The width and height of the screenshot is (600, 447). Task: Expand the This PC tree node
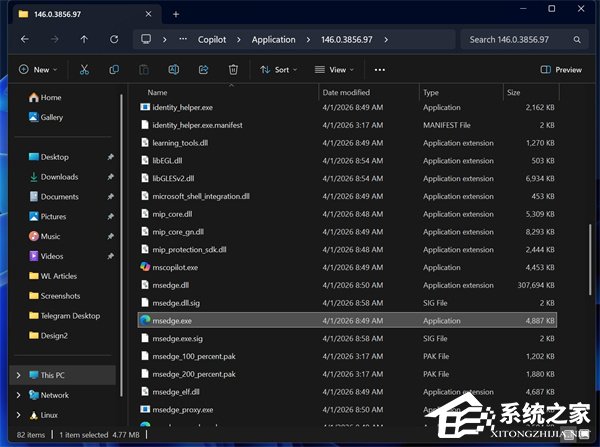pos(18,375)
